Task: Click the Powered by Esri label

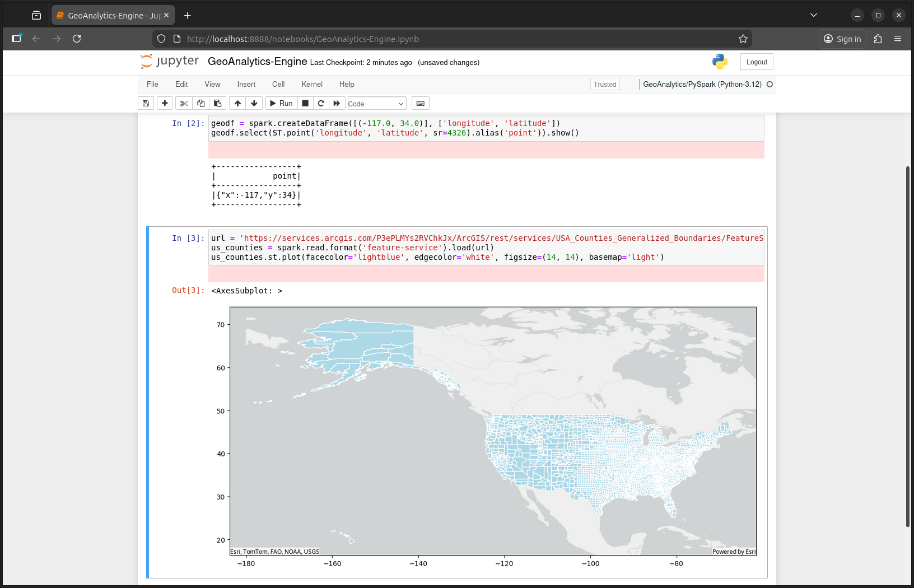Action: coord(734,552)
